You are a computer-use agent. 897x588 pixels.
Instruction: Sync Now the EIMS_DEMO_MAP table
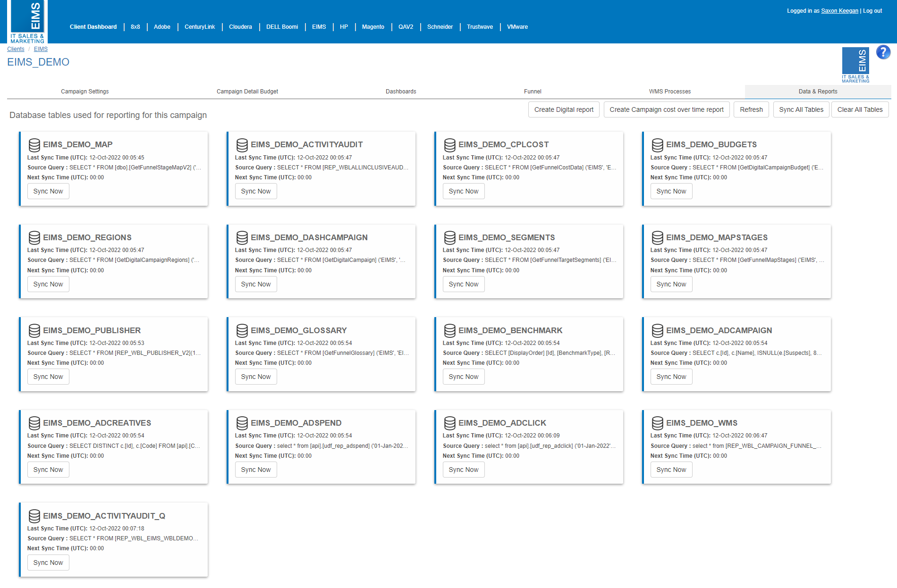pos(48,191)
